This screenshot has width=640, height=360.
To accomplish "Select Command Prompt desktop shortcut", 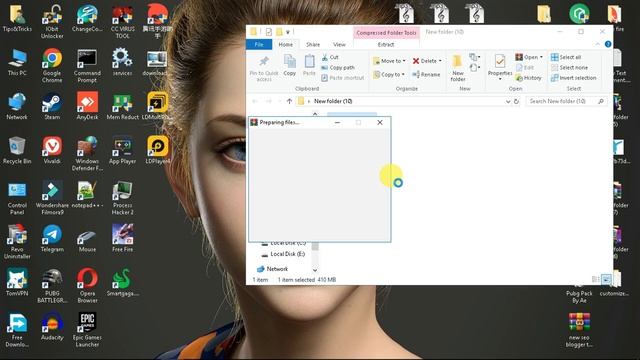I will coord(87,65).
